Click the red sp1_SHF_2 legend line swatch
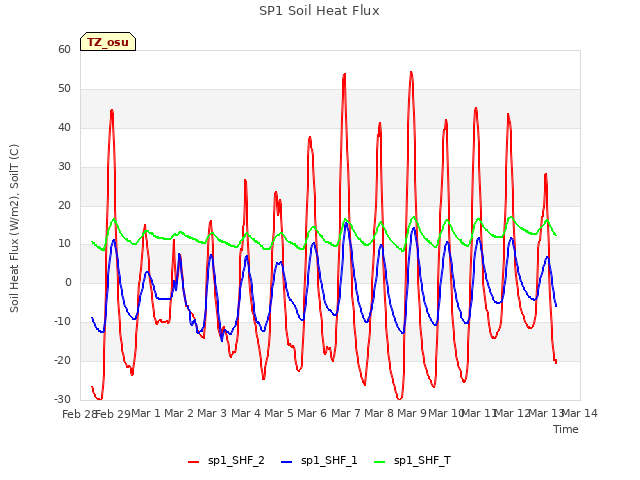 pyautogui.click(x=193, y=462)
